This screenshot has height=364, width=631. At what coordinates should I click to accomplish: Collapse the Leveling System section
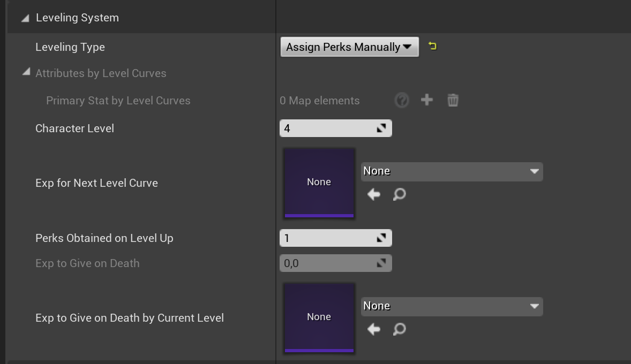25,18
